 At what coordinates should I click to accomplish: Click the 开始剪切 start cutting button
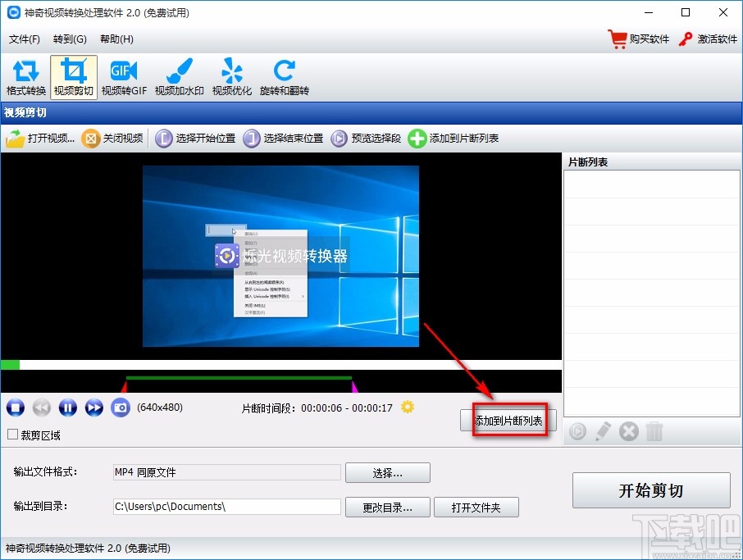[x=651, y=490]
